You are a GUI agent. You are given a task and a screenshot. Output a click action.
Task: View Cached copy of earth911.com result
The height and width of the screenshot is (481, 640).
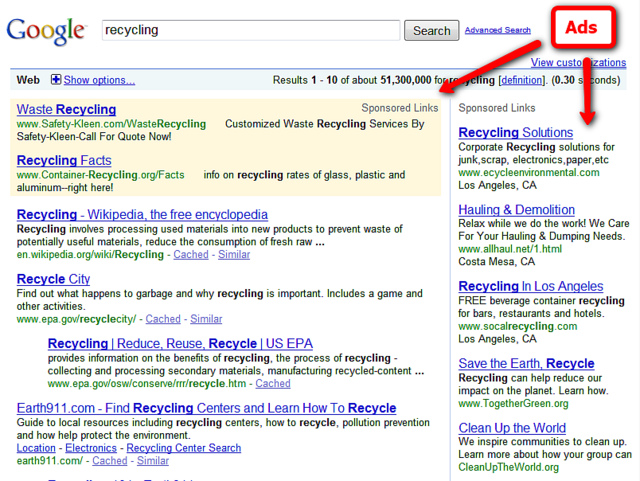(110, 461)
